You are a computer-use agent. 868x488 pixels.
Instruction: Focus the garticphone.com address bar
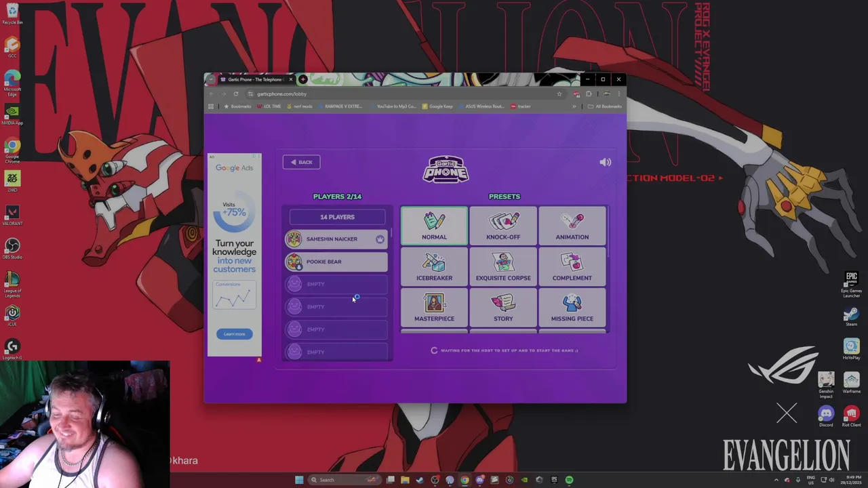pyautogui.click(x=400, y=94)
